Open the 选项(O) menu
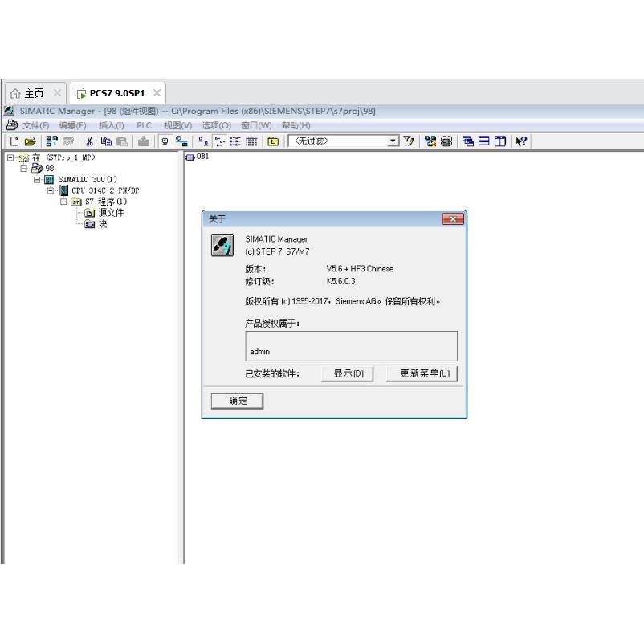 click(217, 126)
